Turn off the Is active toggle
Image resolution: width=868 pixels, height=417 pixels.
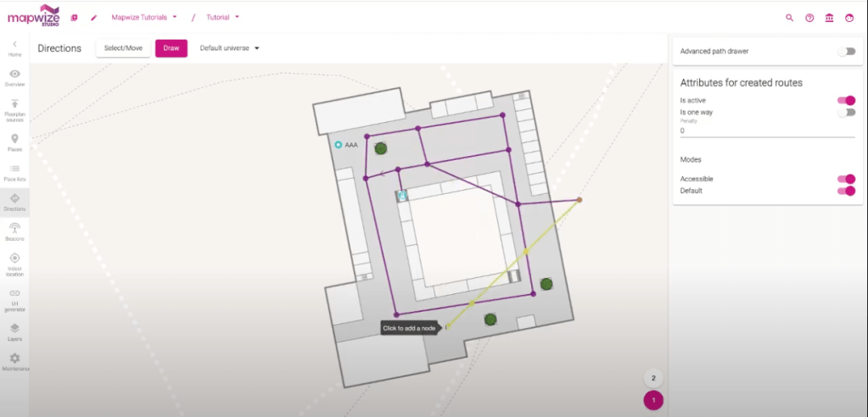(x=846, y=100)
